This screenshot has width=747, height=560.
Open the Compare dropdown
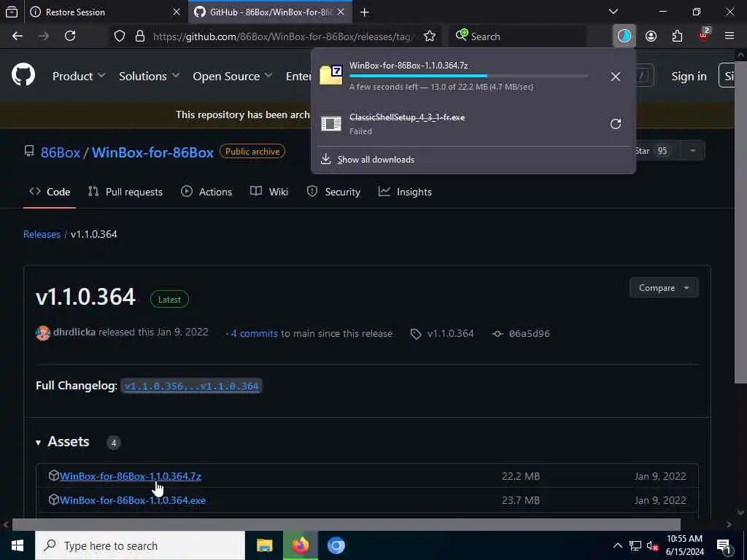664,287
